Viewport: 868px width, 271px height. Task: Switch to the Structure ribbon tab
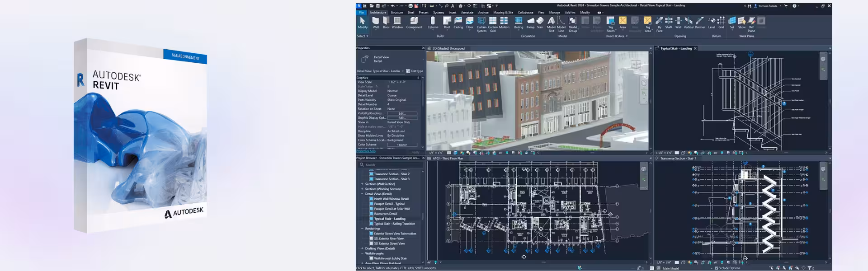pyautogui.click(x=397, y=13)
